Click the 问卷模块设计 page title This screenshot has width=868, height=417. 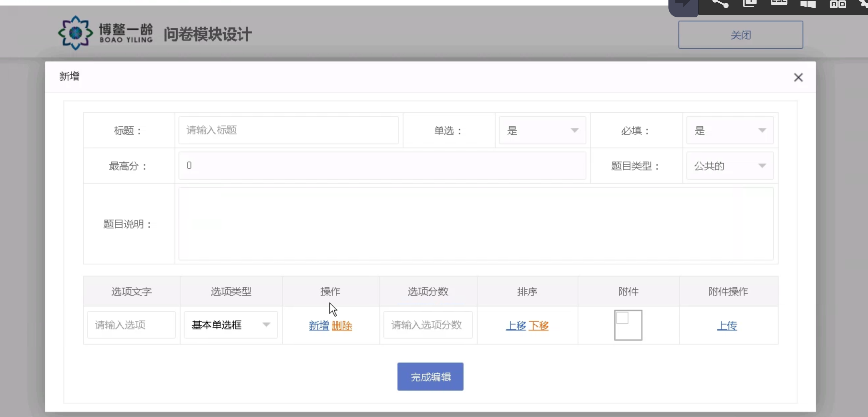tap(208, 34)
